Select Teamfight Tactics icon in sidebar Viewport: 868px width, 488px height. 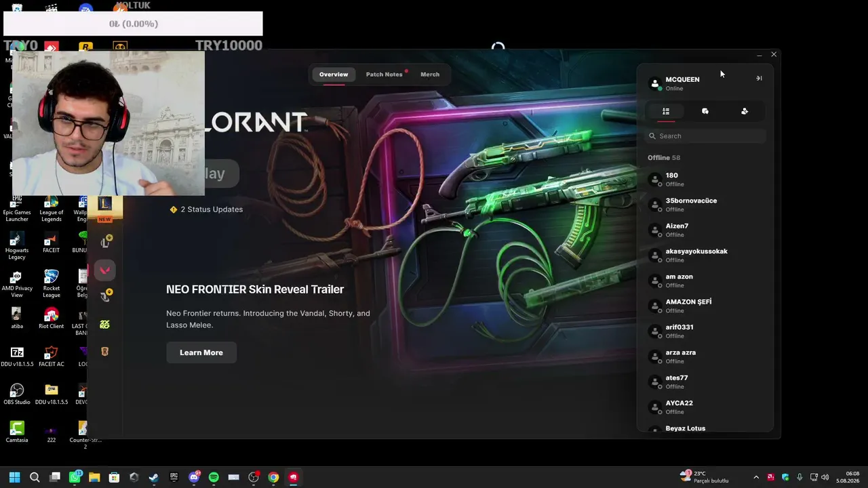point(105,296)
